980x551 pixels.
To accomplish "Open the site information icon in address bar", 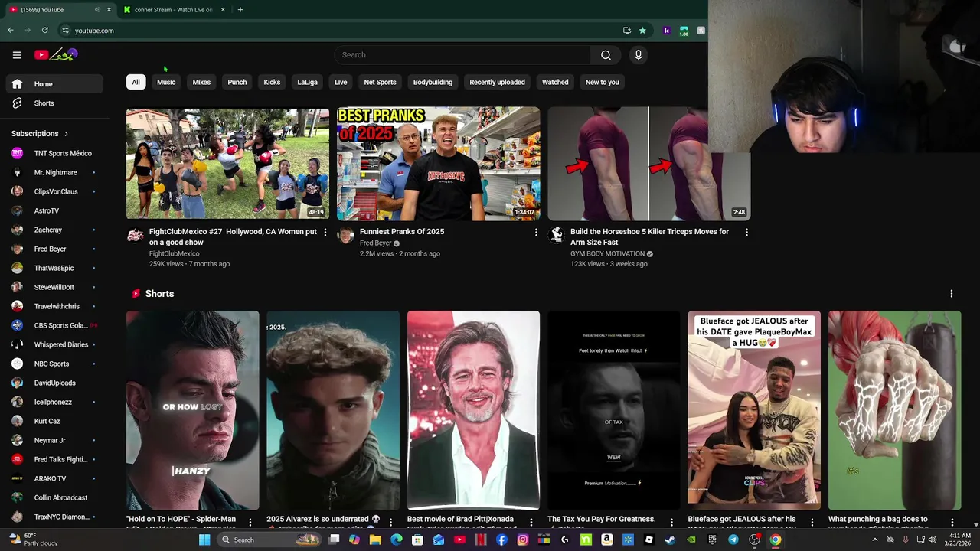I will click(66, 31).
